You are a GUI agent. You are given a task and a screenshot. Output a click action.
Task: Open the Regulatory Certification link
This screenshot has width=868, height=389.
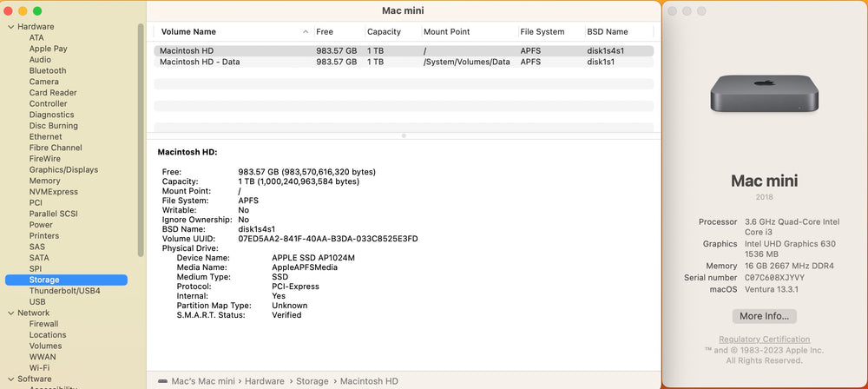(x=765, y=340)
